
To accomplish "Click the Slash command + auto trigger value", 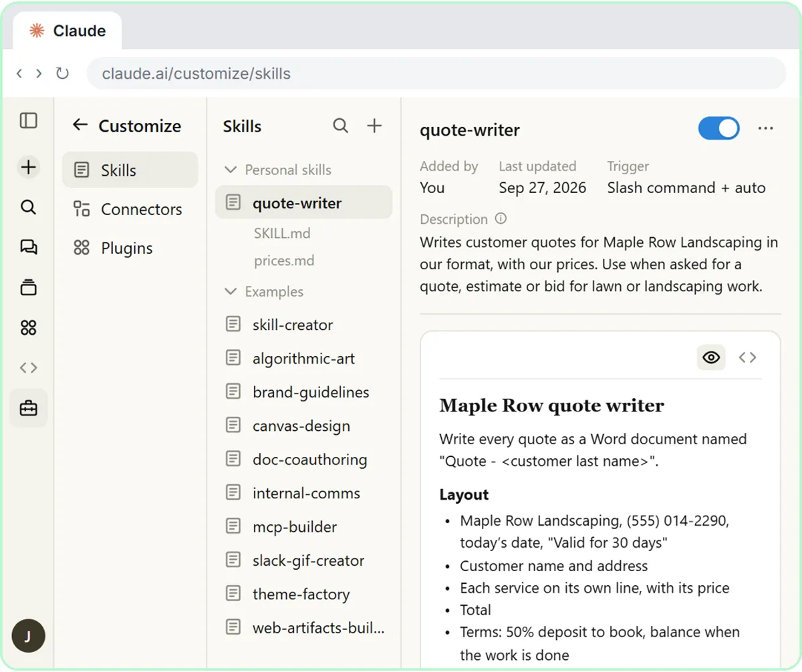I will (x=686, y=188).
